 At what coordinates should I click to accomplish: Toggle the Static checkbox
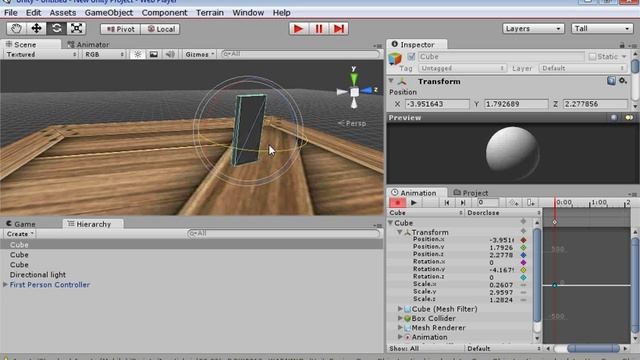tap(592, 57)
